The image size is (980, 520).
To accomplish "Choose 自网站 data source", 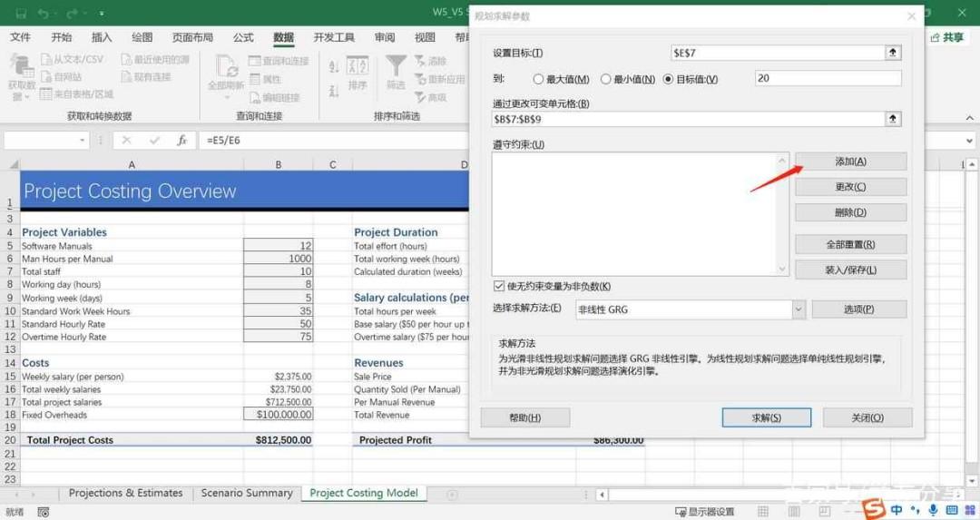I will tap(62, 77).
